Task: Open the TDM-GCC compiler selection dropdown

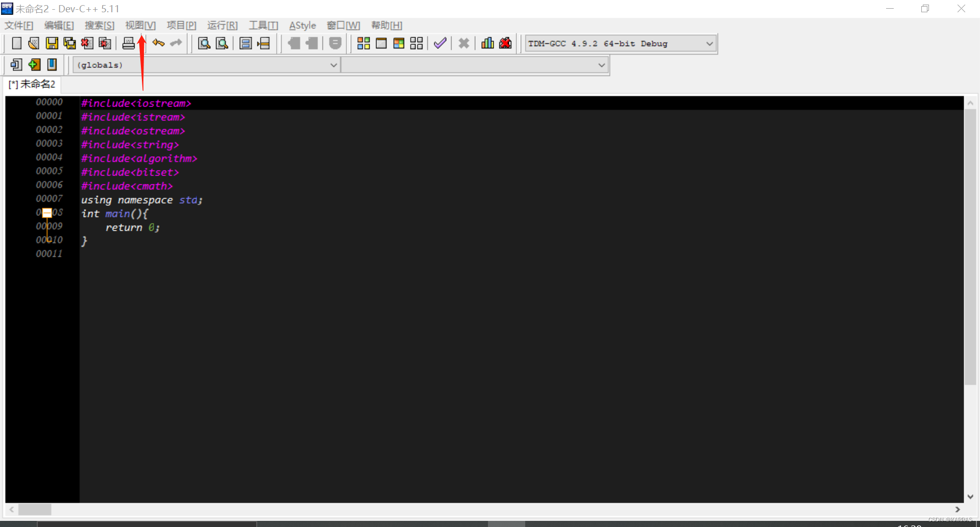Action: (620, 44)
